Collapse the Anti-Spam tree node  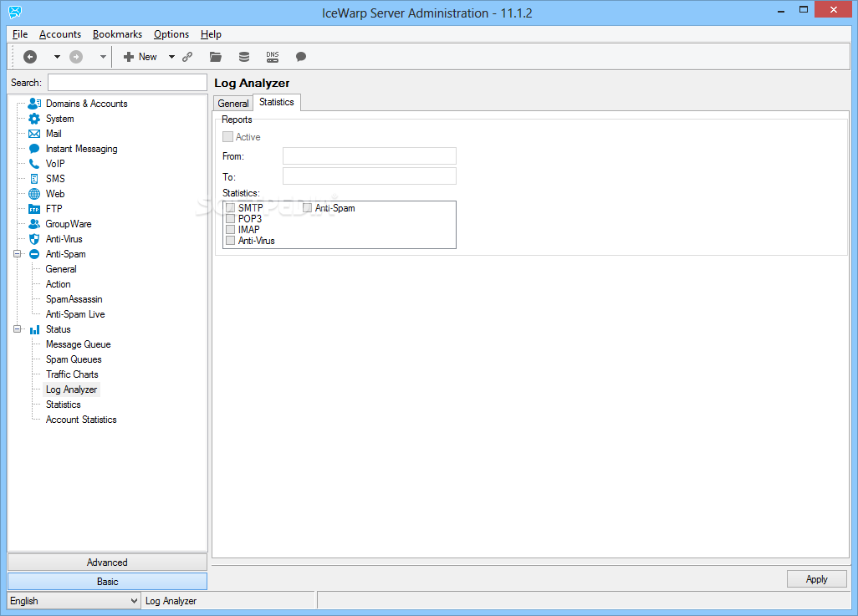[x=17, y=254]
